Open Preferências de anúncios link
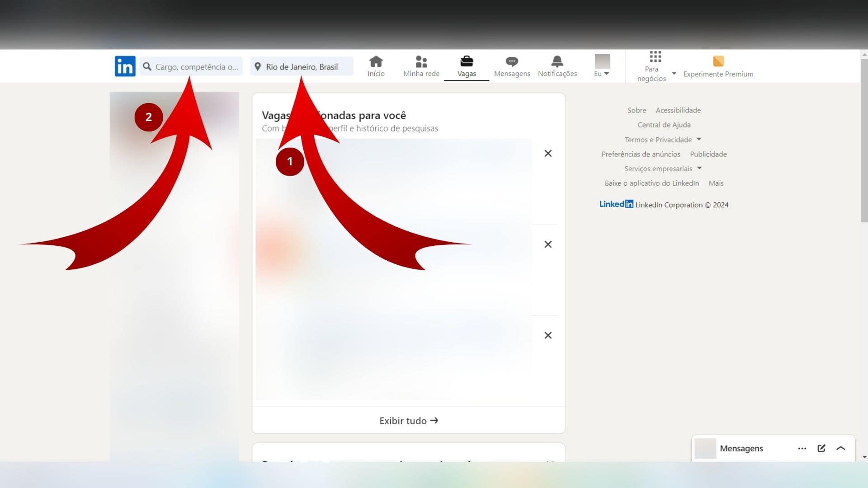The image size is (868, 488). 641,154
